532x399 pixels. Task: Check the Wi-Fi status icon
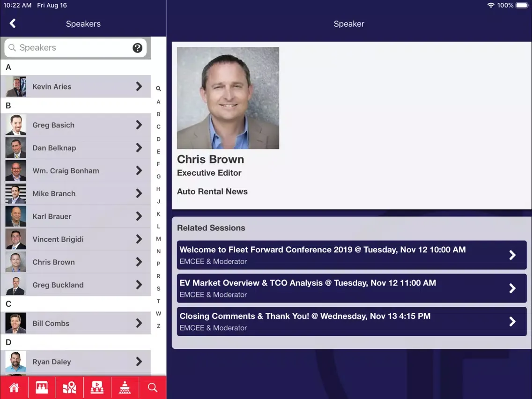(x=491, y=5)
